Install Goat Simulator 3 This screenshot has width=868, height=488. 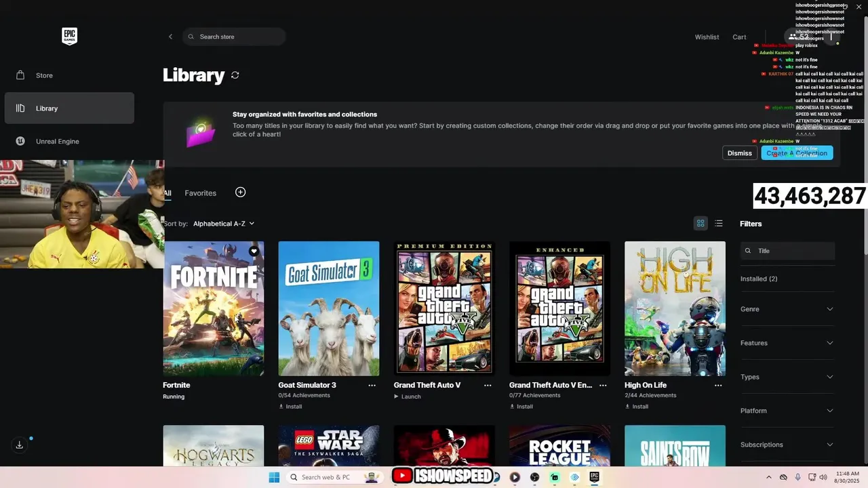coord(290,407)
